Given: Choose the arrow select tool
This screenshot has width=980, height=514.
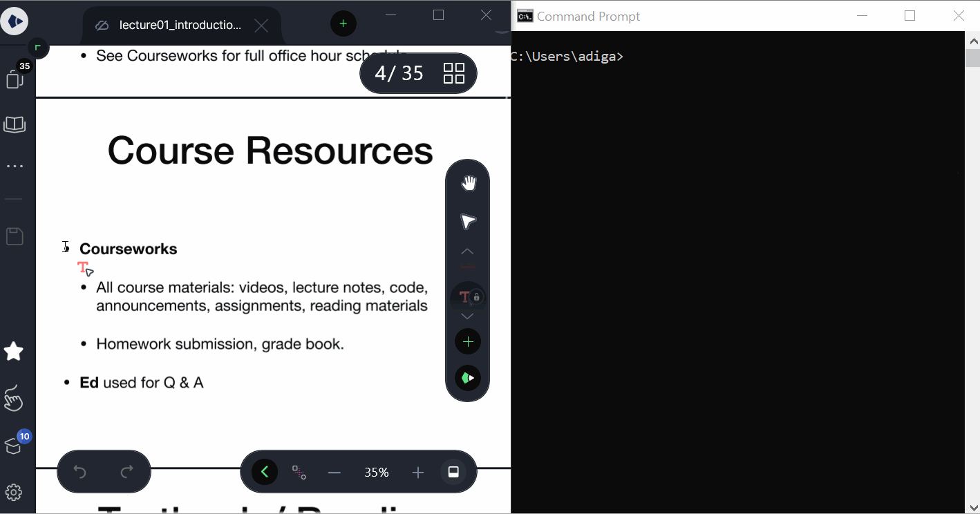Looking at the screenshot, I should [468, 221].
